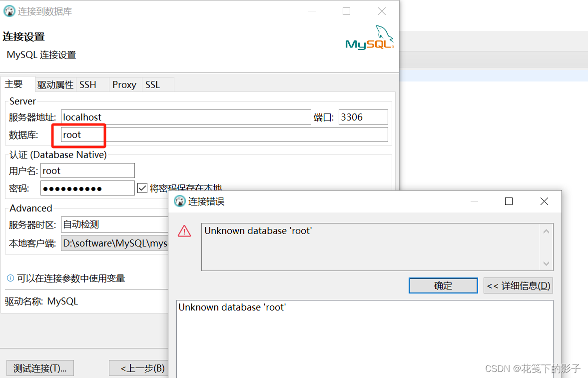Click the server address field containing localhost
588x378 pixels.
tap(186, 117)
